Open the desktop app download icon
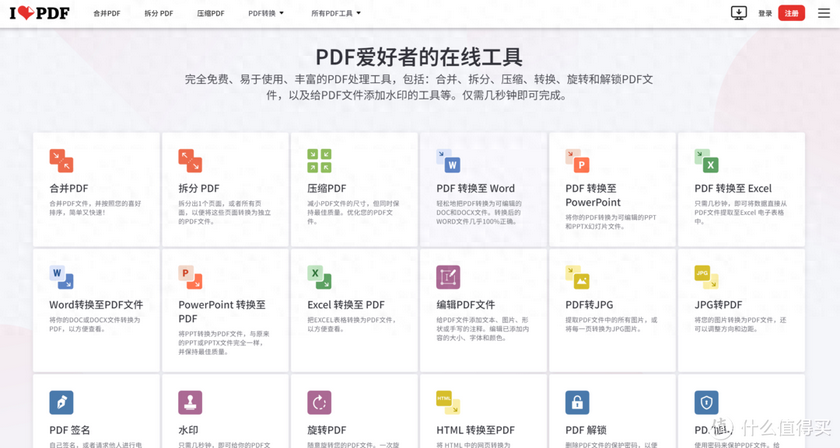Viewport: 840px width, 448px height. (x=739, y=13)
